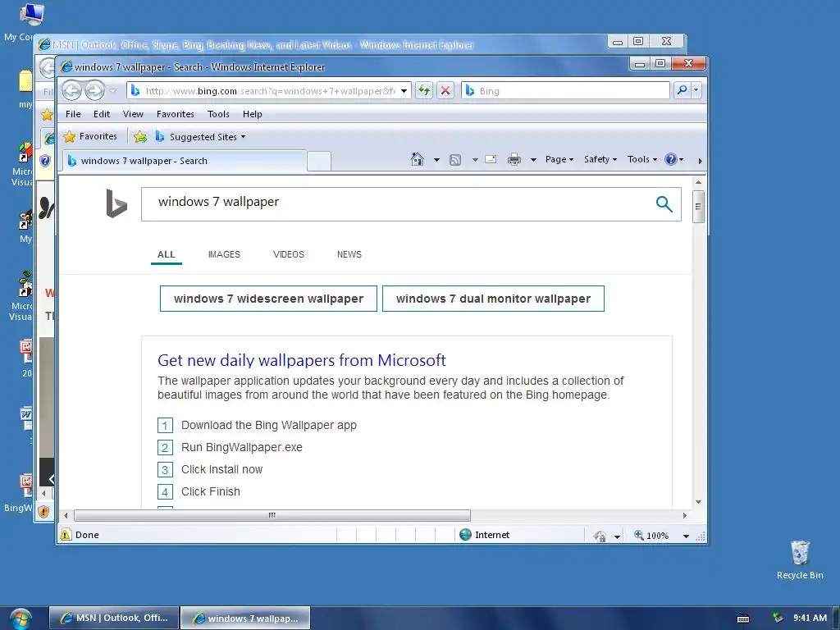Click the RSS feeds icon
The height and width of the screenshot is (630, 840).
click(x=455, y=160)
